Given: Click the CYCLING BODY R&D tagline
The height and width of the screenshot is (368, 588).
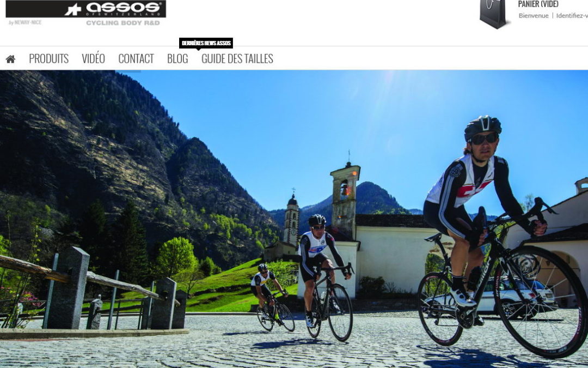Looking at the screenshot, I should (123, 23).
